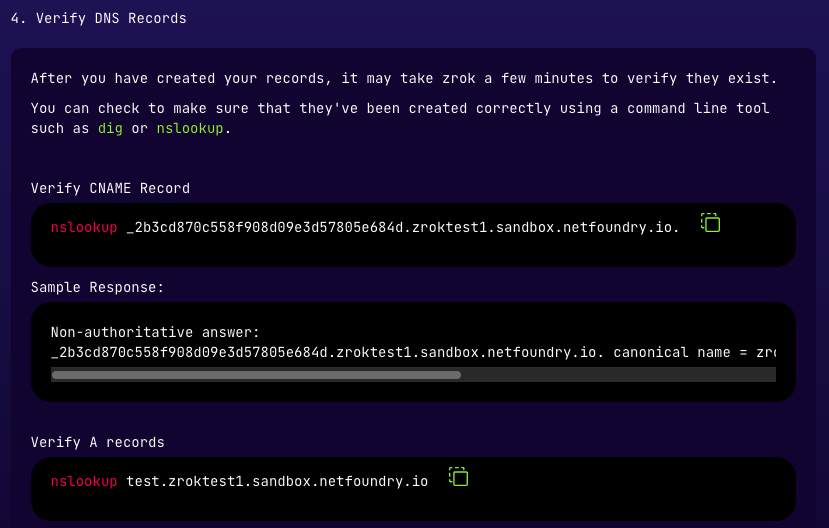
Task: Click the 'Non-authoritative answer:' output line
Action: click(x=155, y=332)
